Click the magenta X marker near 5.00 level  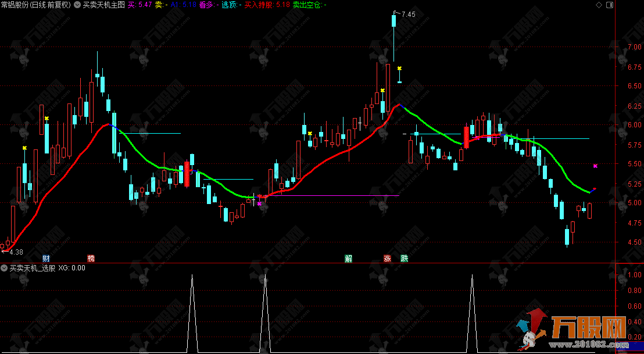(x=259, y=203)
